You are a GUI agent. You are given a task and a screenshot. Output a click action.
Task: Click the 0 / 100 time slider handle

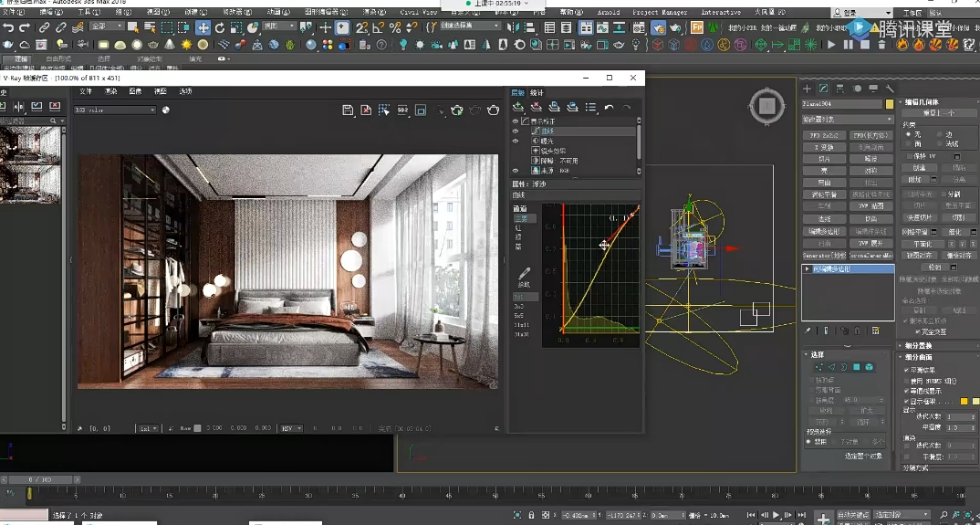click(x=38, y=480)
